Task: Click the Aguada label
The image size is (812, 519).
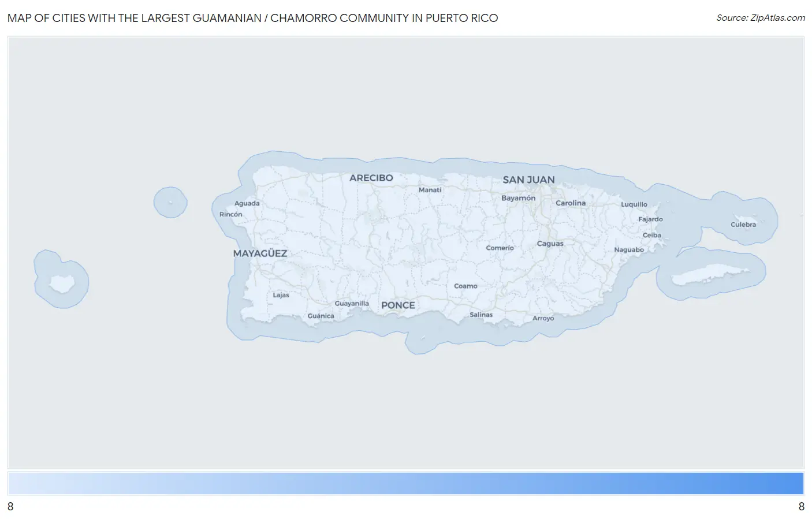Action: [x=247, y=203]
